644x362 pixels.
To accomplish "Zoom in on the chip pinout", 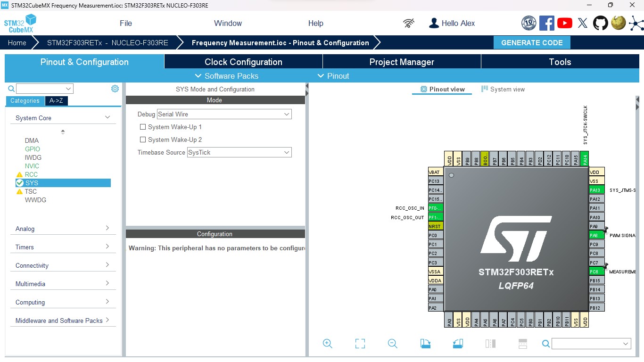I will (x=328, y=344).
